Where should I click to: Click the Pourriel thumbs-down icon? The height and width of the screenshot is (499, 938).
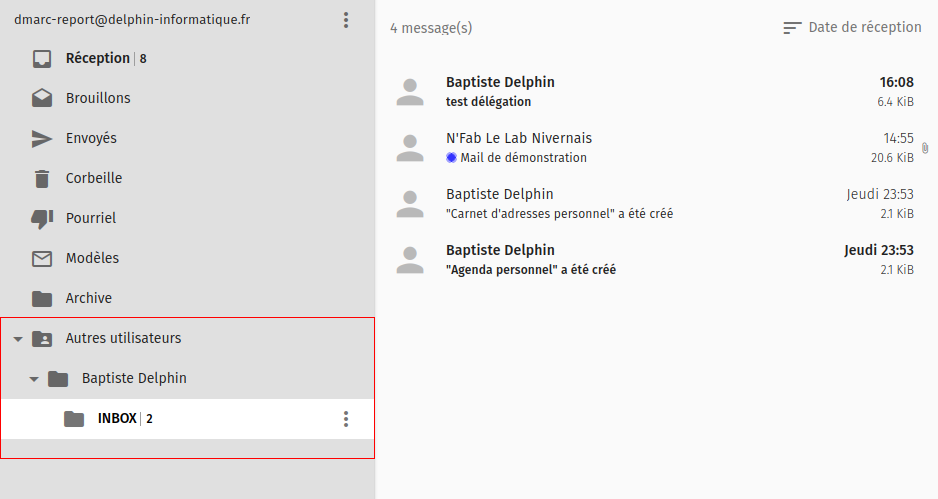(x=42, y=219)
